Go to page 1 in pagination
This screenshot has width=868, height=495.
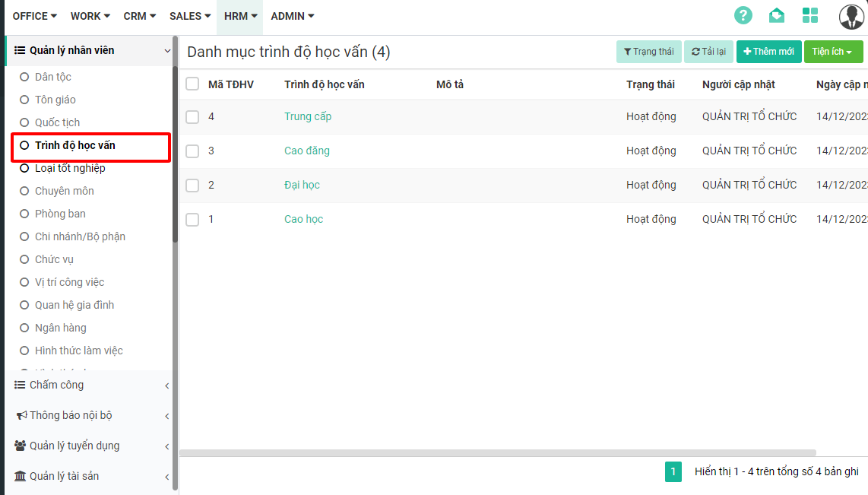coord(673,471)
